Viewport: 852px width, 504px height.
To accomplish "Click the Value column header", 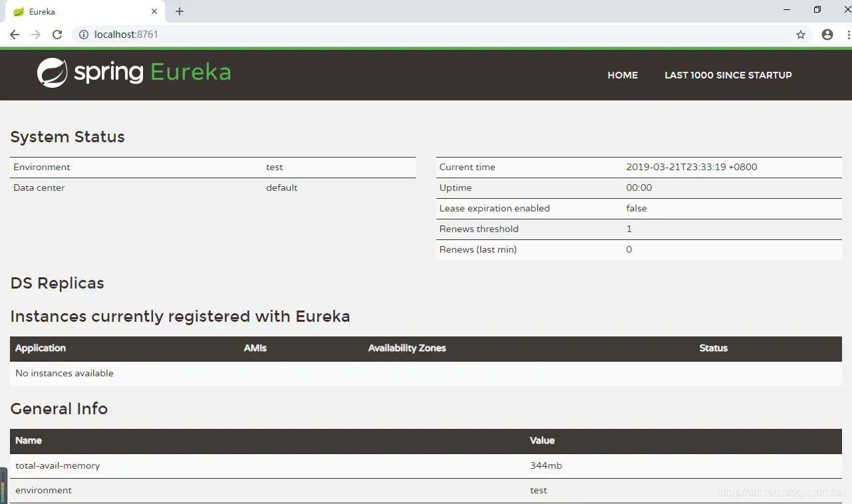I will point(542,440).
